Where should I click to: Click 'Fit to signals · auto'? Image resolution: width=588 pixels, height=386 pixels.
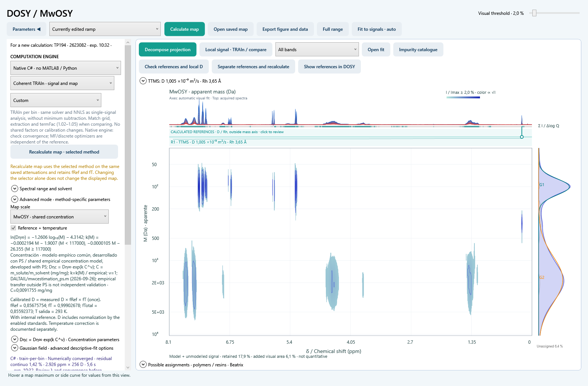click(376, 29)
